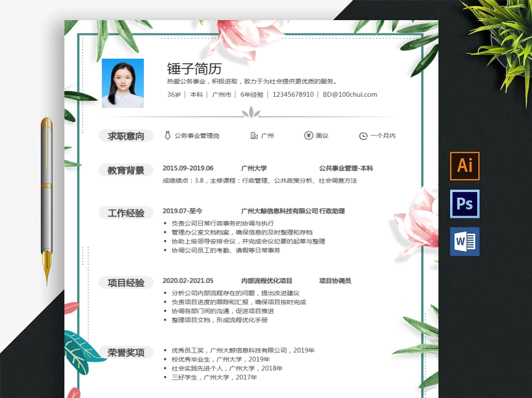Click award line starting 三好学生

point(214,377)
